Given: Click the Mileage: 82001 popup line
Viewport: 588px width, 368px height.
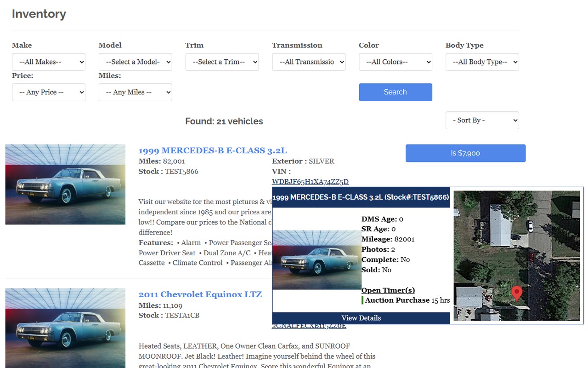Looking at the screenshot, I should (x=388, y=239).
